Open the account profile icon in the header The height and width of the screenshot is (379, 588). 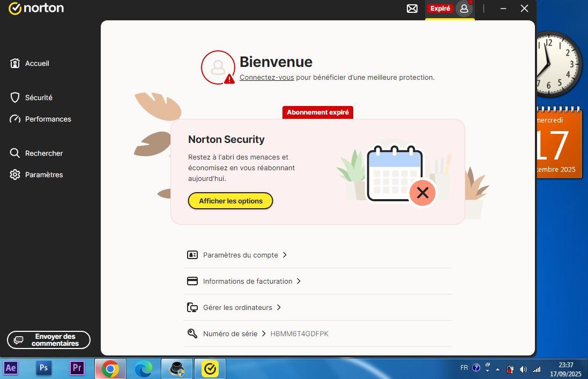point(464,8)
